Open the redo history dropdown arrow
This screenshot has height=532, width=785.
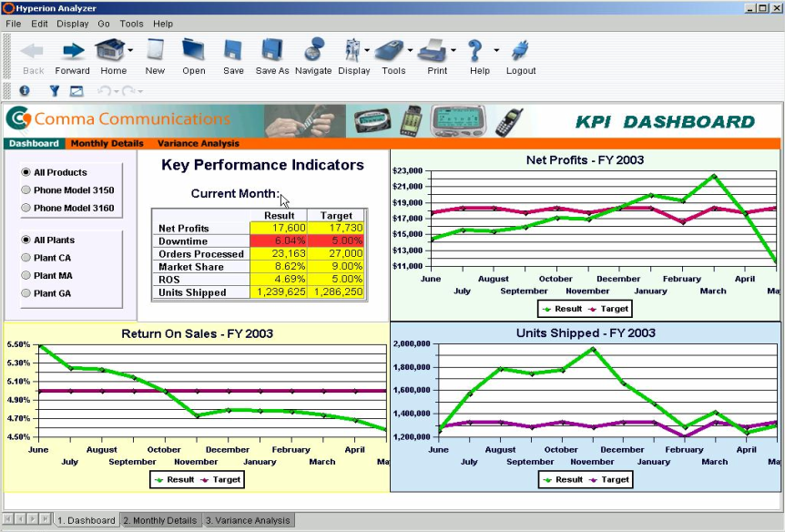click(x=140, y=91)
